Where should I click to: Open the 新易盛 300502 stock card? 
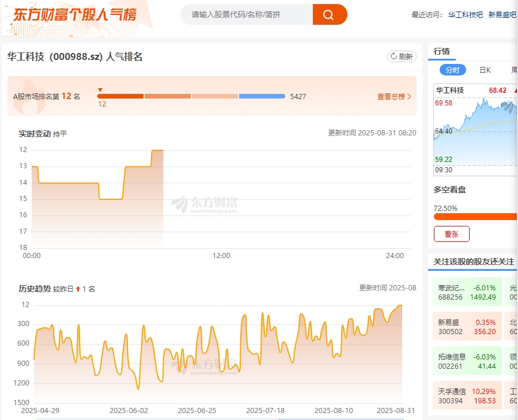tap(467, 327)
